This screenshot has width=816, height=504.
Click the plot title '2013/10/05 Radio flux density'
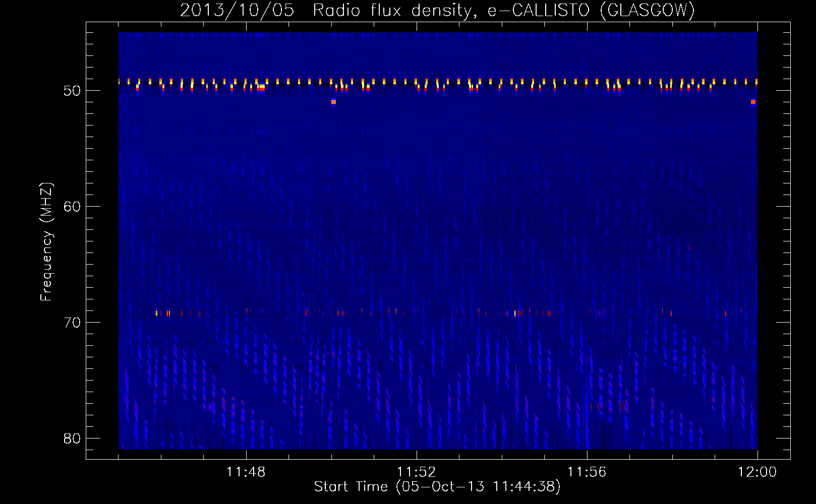coord(326,11)
